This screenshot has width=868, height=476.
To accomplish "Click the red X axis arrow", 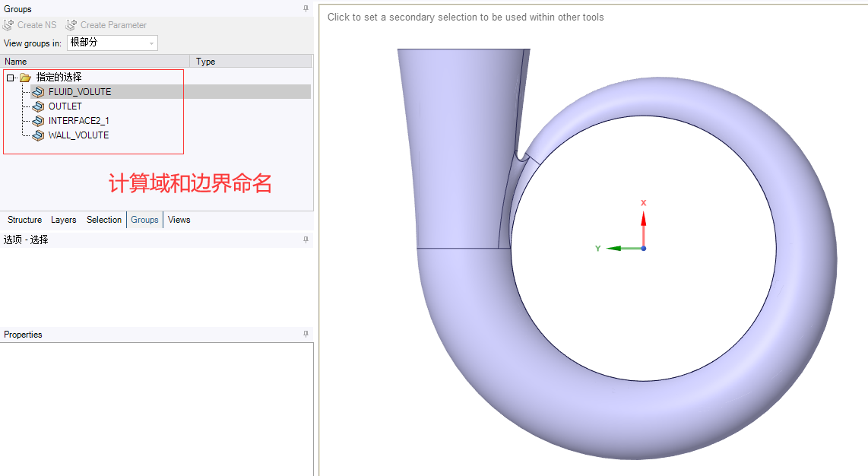I will [x=643, y=218].
